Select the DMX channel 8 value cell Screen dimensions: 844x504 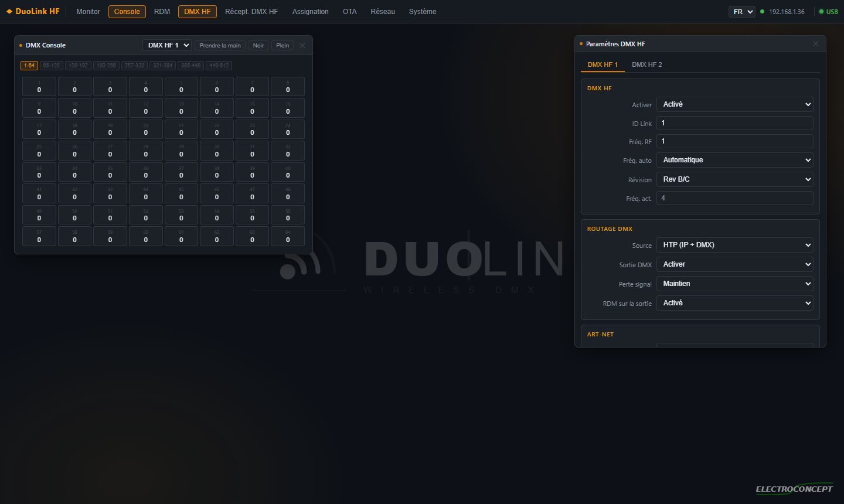click(x=288, y=87)
